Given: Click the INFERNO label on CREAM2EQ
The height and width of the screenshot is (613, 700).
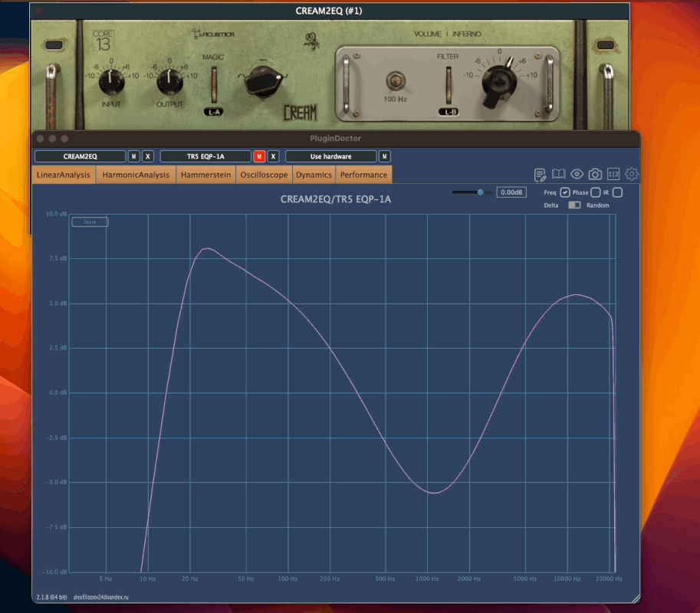Looking at the screenshot, I should click(x=467, y=34).
